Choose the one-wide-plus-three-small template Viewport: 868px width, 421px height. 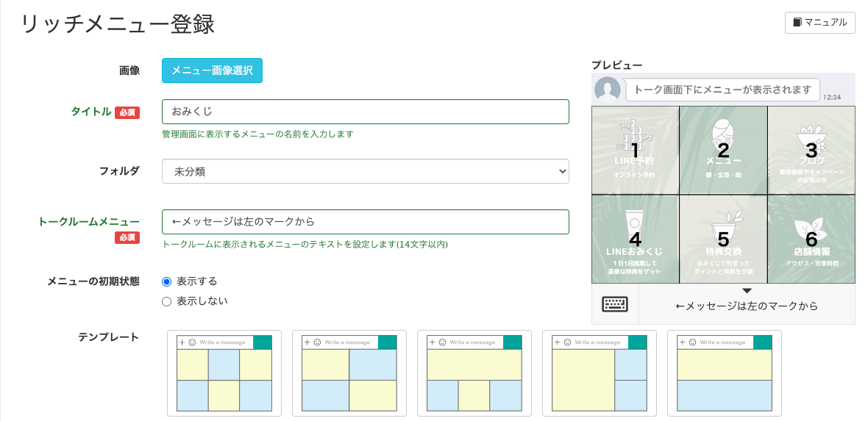coord(474,373)
